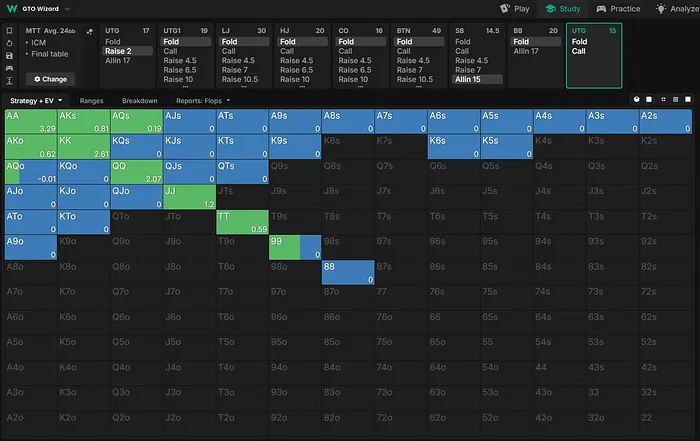Viewport: 700px width, 441px height.
Task: Click the Change settings button
Action: (50, 78)
